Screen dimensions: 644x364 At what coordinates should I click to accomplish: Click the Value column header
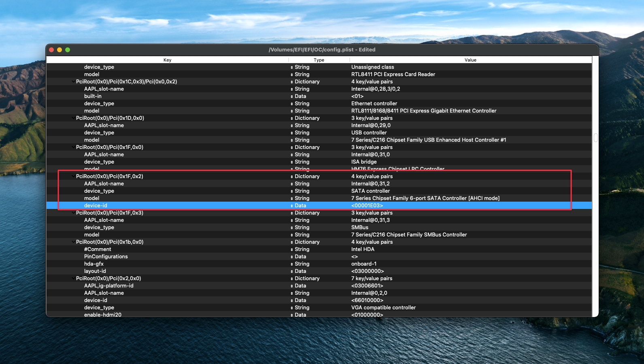tap(470, 60)
